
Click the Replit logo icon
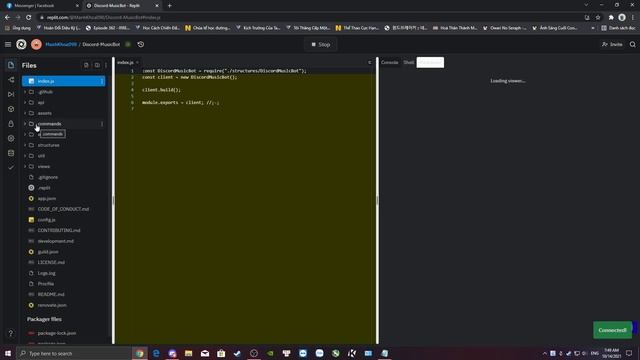(21, 44)
